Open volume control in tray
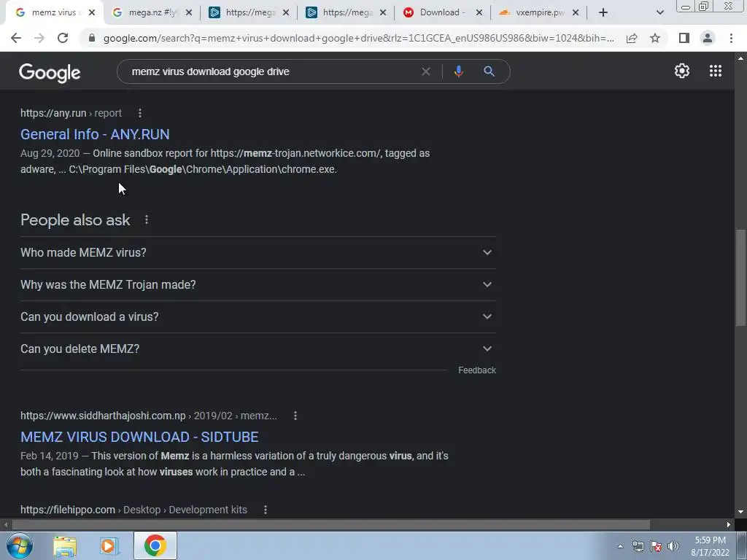 [673, 546]
